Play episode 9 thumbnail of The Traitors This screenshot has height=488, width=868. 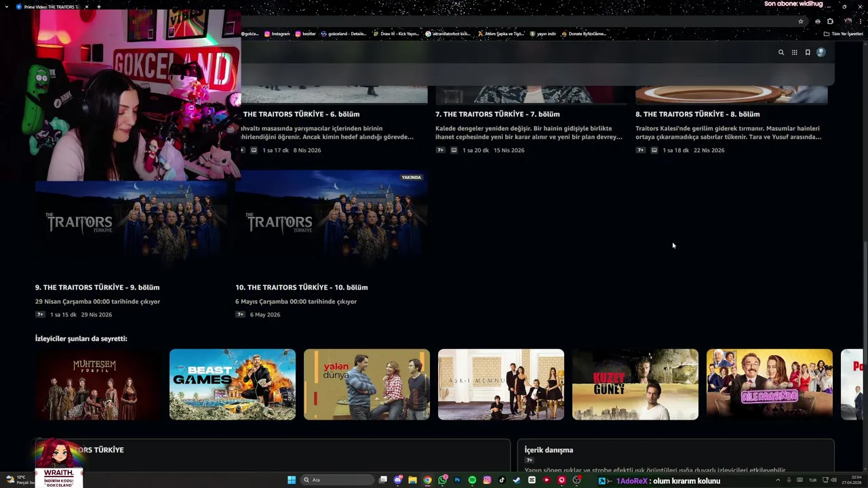click(131, 224)
